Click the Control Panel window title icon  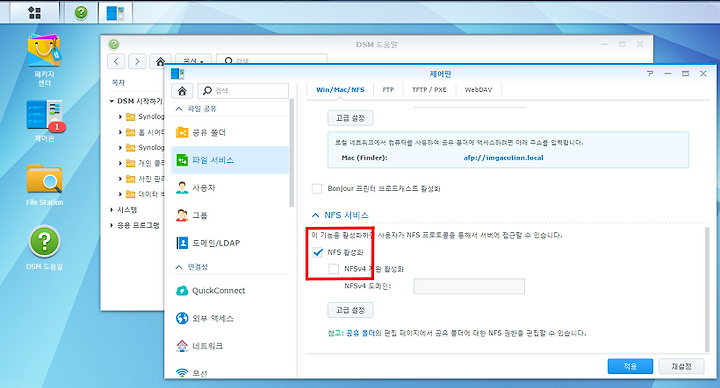tap(177, 73)
